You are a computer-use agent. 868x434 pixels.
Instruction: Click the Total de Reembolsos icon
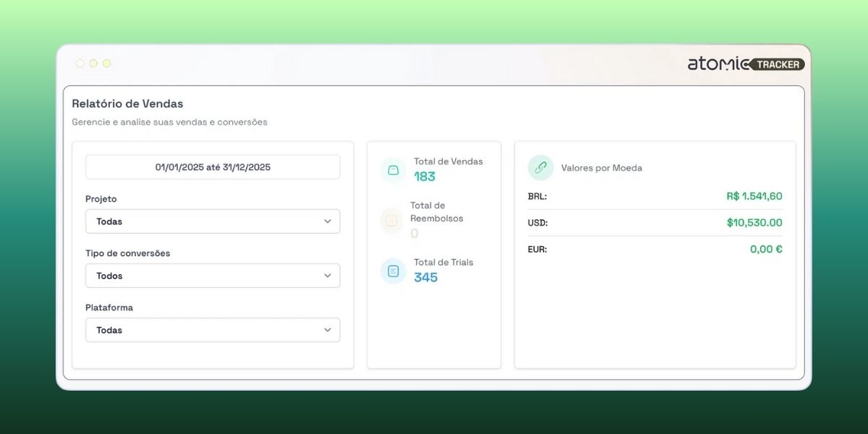point(391,221)
